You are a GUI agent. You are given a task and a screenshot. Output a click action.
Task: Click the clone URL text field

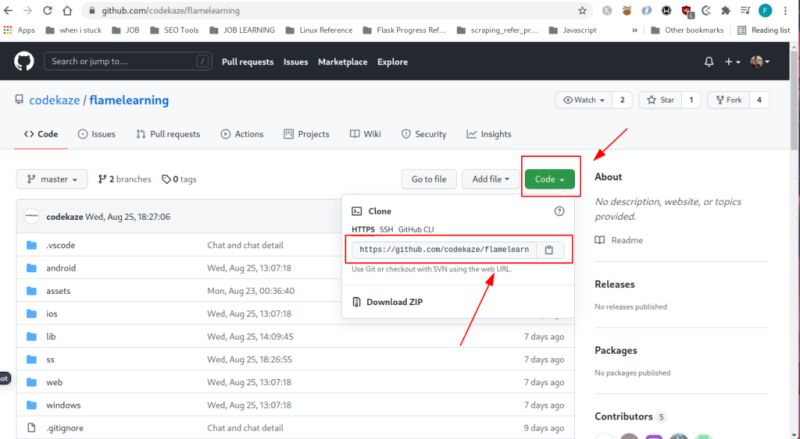pyautogui.click(x=445, y=250)
